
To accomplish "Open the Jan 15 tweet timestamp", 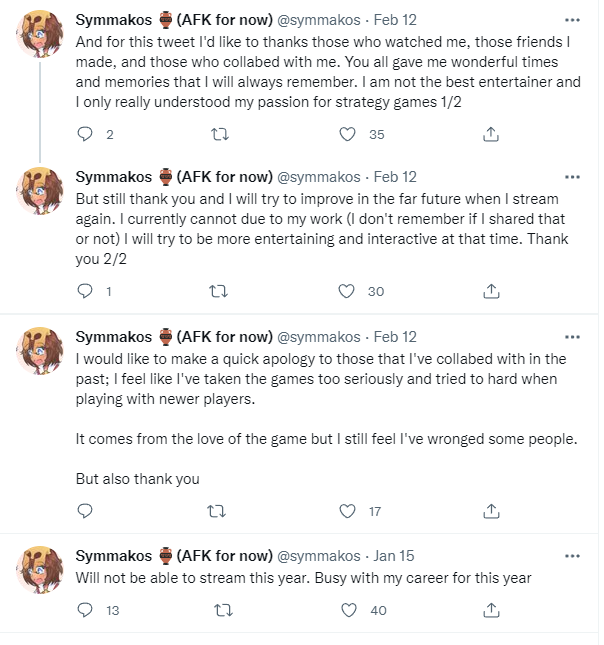I will point(394,556).
